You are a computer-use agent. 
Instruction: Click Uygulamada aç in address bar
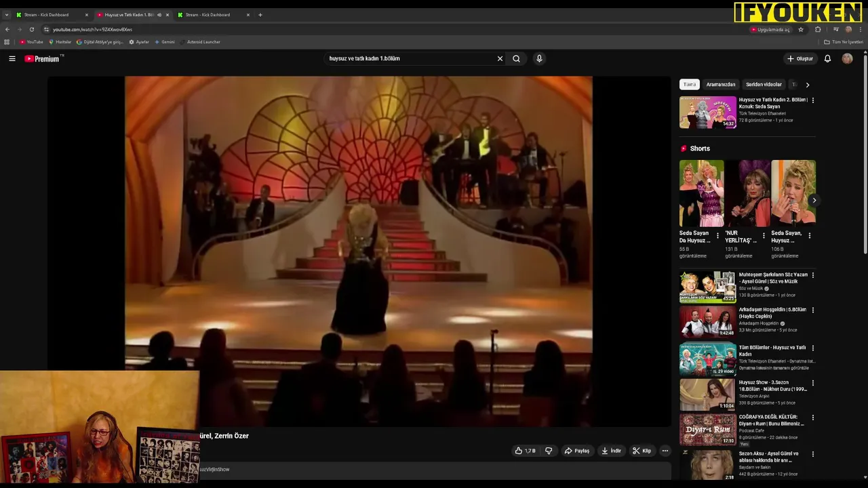tap(770, 30)
